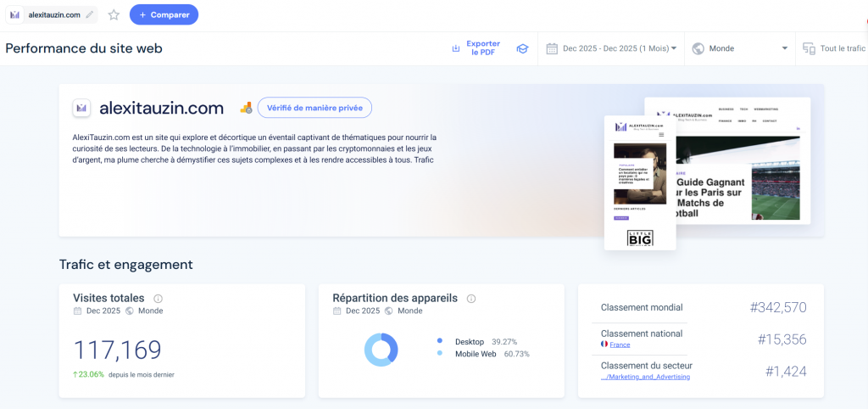Click the calendar icon by date range
868x409 pixels.
tap(552, 48)
